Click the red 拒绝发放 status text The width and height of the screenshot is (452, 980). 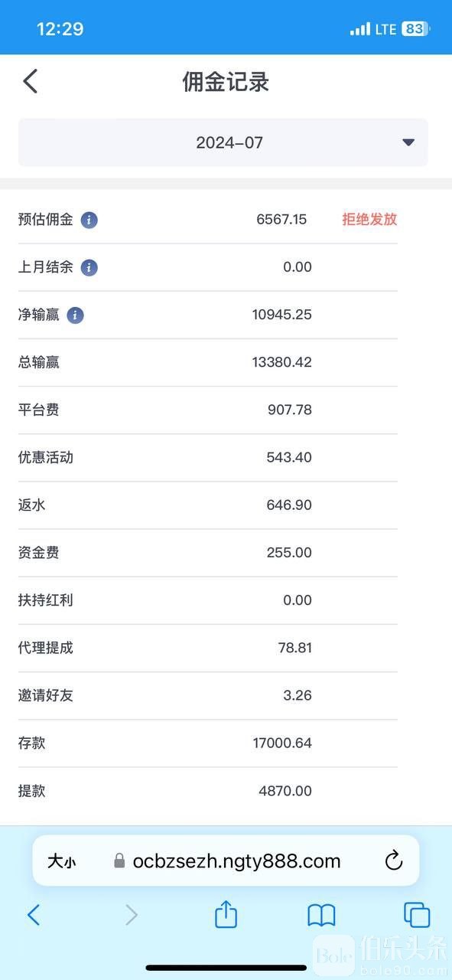click(369, 219)
